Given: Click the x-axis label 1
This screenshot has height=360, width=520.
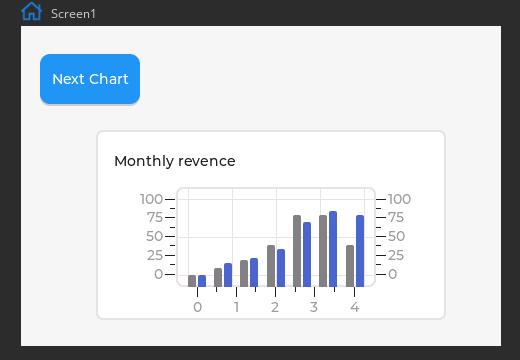Looking at the screenshot, I should 236,307.
